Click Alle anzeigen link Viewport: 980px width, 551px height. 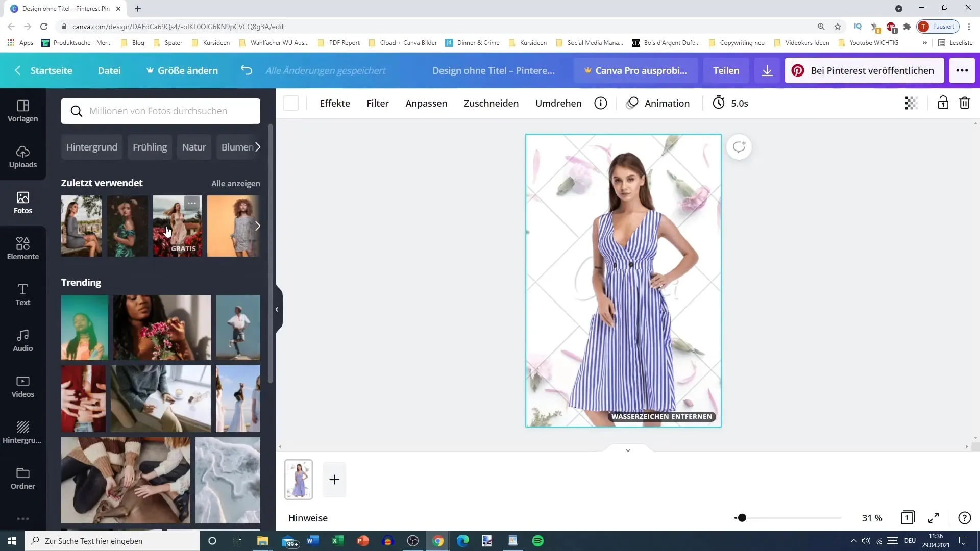tap(236, 184)
